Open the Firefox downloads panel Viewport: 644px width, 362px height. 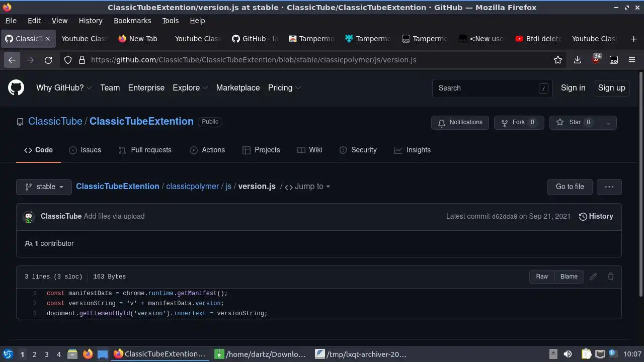[x=577, y=60]
